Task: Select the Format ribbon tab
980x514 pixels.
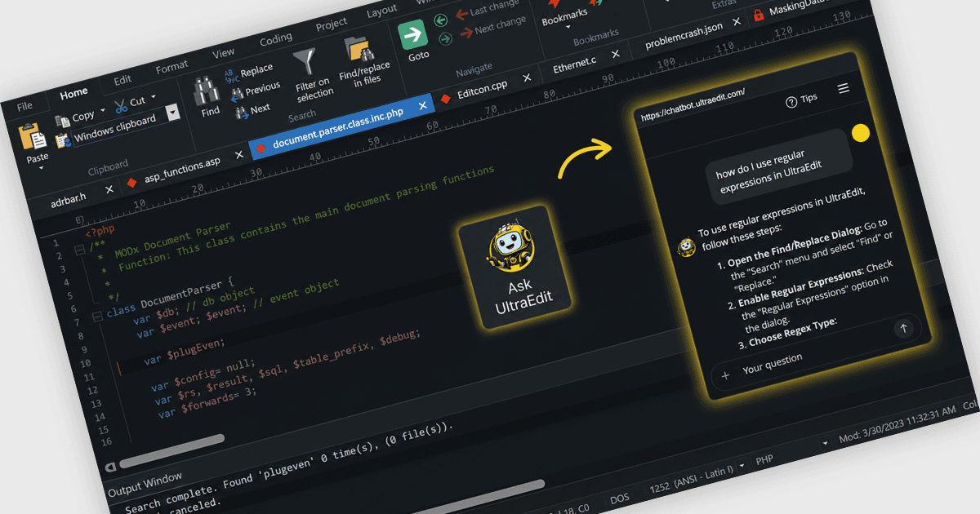Action: pyautogui.click(x=171, y=67)
